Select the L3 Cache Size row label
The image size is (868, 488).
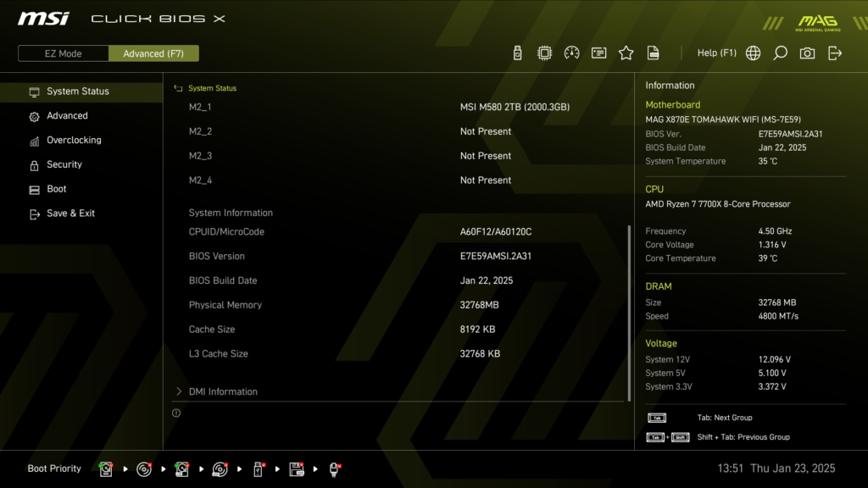pyautogui.click(x=218, y=353)
